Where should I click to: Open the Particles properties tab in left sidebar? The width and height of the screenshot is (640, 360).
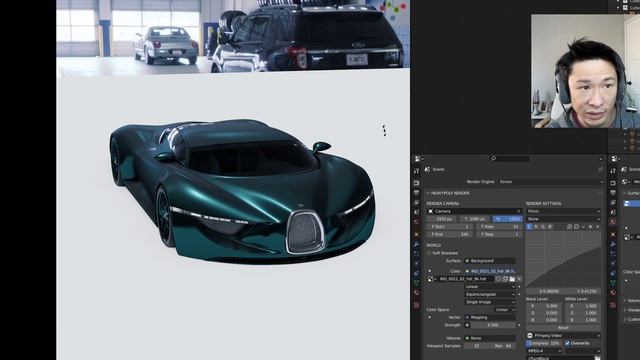pos(417,253)
